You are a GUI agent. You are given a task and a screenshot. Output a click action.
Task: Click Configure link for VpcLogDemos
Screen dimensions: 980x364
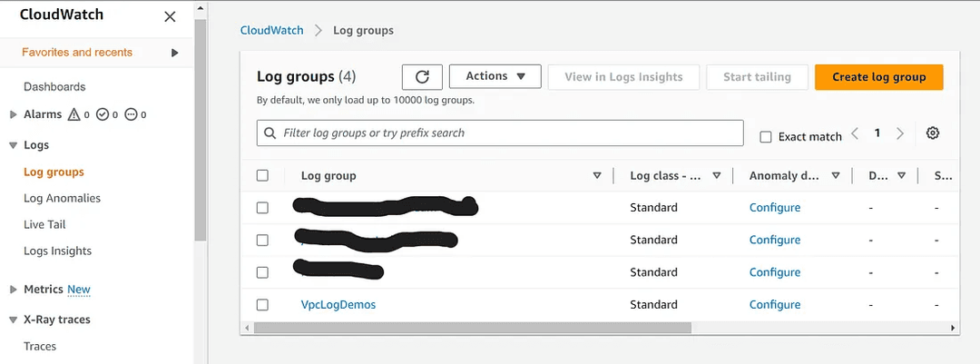775,305
